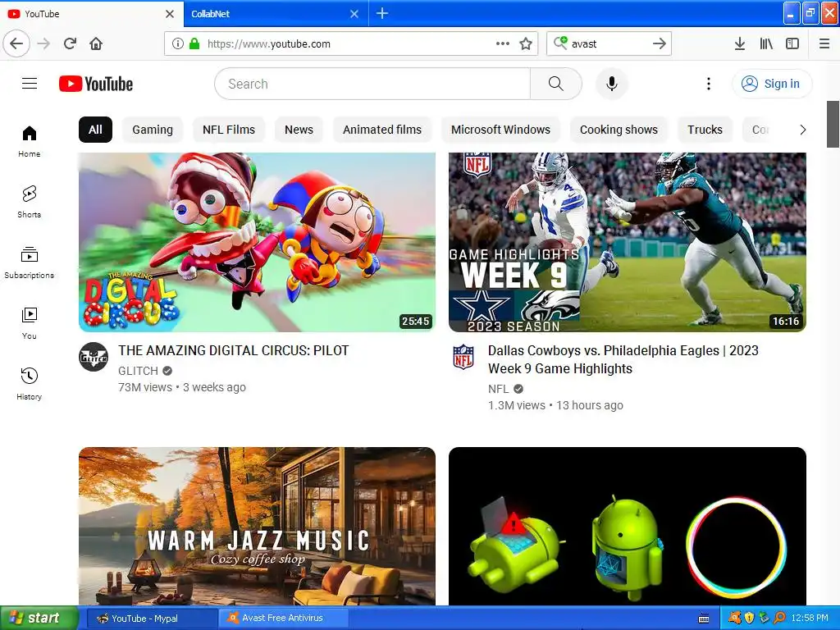Play the Week 9 Game Highlights thumbnail
The image size is (840, 630).
click(628, 242)
